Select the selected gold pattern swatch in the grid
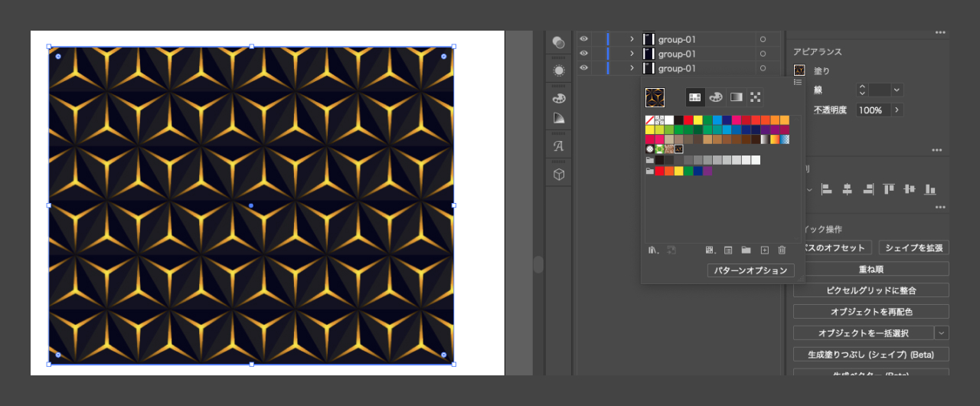This screenshot has height=406, width=980. point(678,149)
